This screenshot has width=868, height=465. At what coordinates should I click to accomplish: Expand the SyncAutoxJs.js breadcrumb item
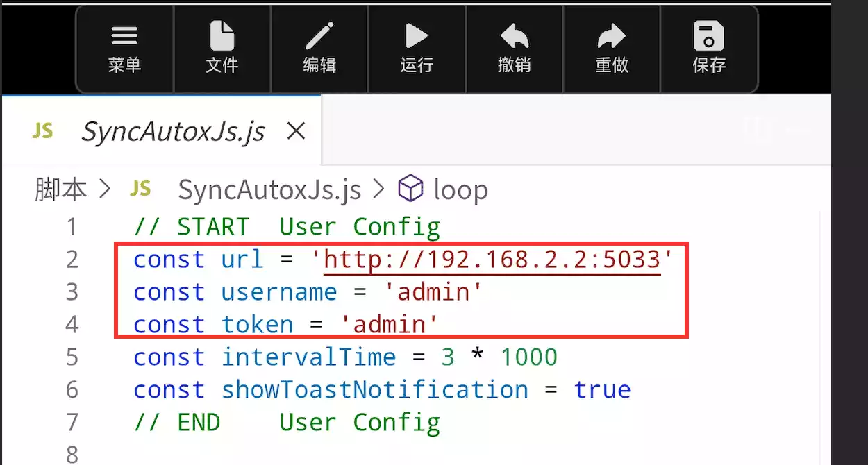[x=269, y=189]
